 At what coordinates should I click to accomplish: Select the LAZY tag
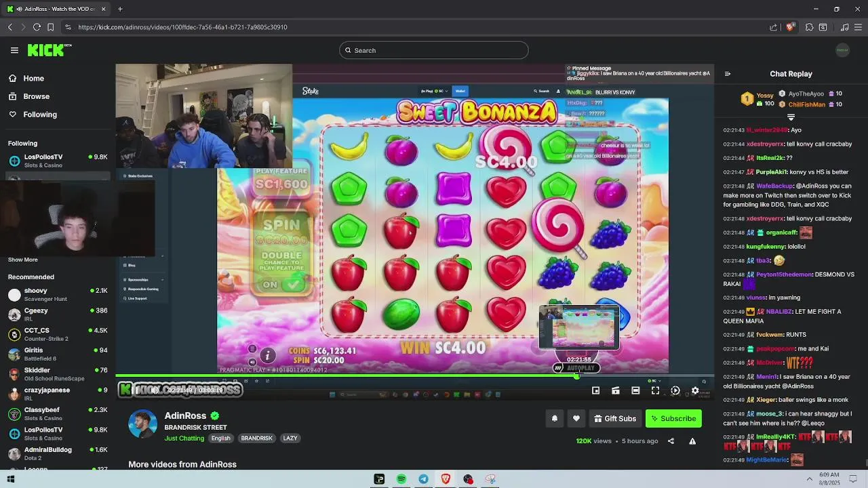pos(290,438)
